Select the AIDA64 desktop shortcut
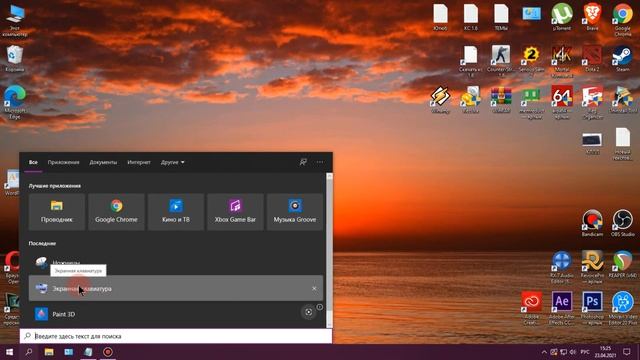This screenshot has width=640, height=360. pos(562,102)
